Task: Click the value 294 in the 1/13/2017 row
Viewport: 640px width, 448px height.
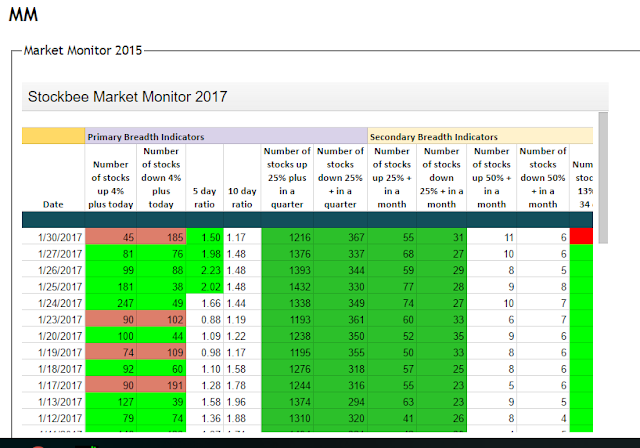Action: [x=340, y=401]
